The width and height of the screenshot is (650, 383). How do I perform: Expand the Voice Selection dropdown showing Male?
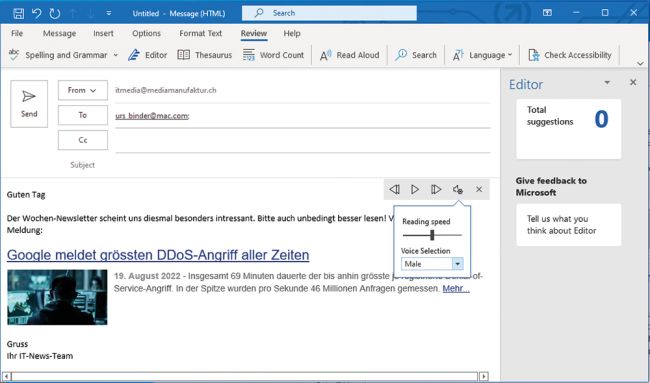tap(458, 264)
